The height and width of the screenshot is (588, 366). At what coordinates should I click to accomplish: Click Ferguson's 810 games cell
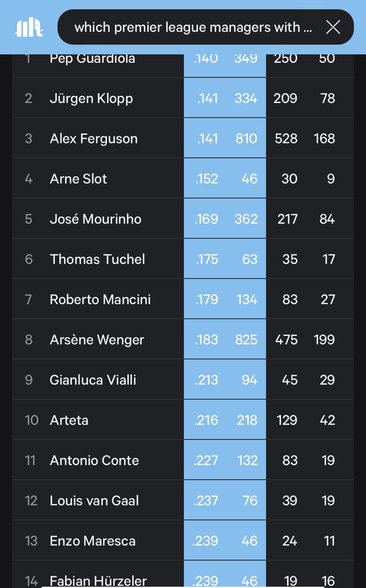(246, 138)
